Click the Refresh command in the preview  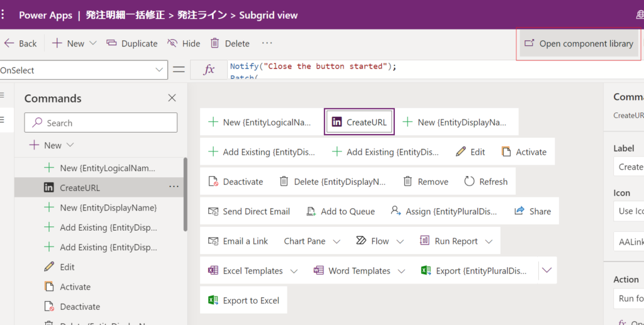click(x=486, y=182)
